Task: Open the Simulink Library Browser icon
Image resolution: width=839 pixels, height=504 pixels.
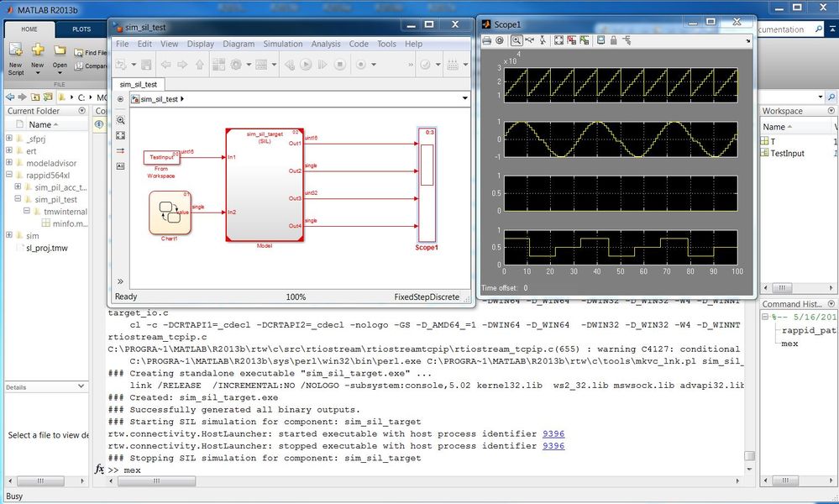Action: point(218,65)
